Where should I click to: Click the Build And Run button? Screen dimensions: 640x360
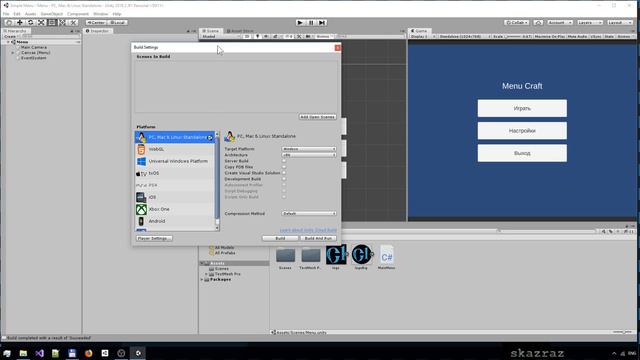[x=318, y=238]
